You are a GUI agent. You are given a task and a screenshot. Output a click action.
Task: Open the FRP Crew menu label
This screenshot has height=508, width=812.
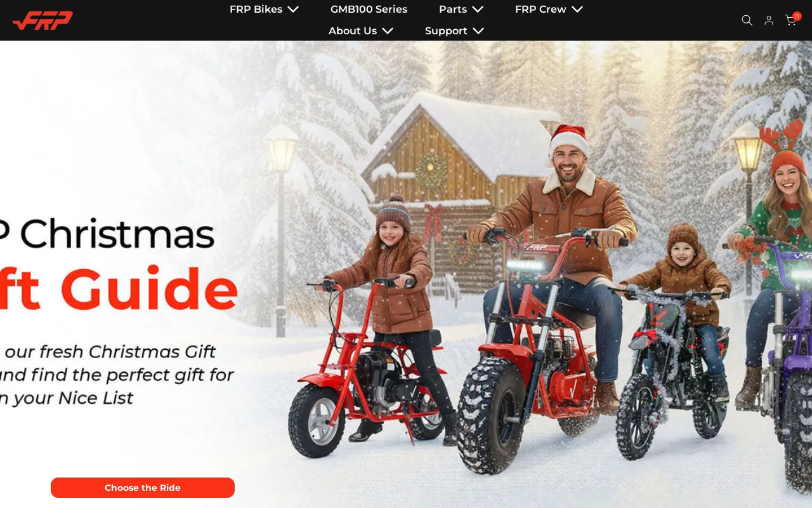(x=540, y=9)
